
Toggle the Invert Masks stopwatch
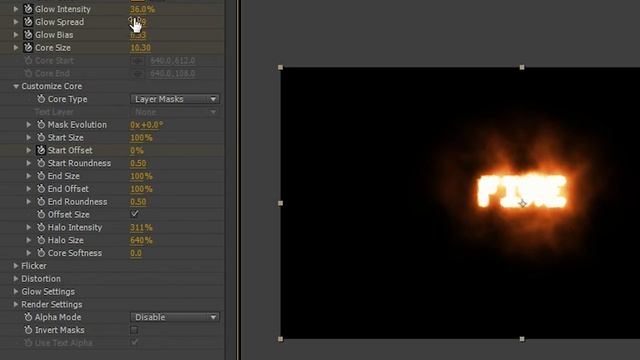[28, 330]
